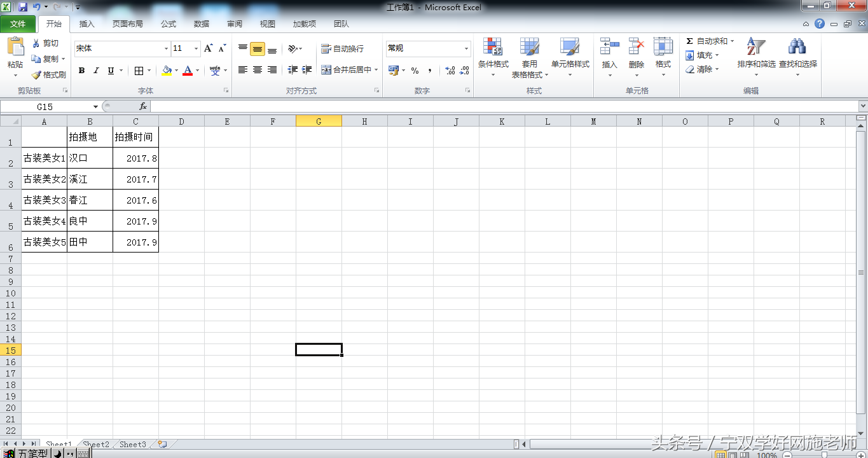Click the Paste (粘贴) icon
868x458 pixels.
(15, 47)
